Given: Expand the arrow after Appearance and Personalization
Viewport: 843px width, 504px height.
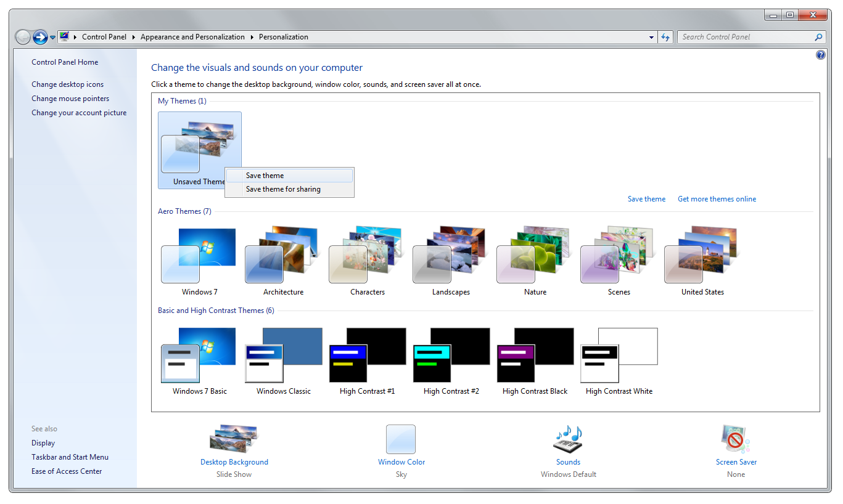Looking at the screenshot, I should coord(252,37).
